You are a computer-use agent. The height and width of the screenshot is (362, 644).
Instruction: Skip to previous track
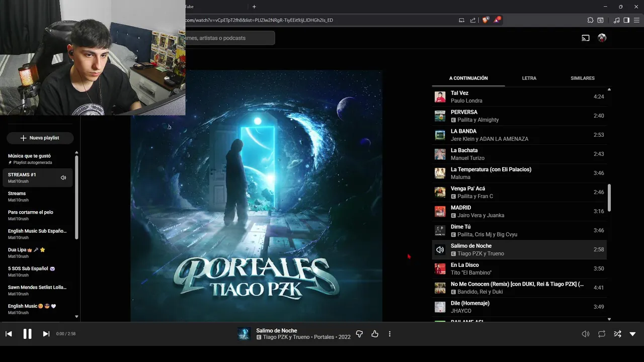[x=9, y=334]
